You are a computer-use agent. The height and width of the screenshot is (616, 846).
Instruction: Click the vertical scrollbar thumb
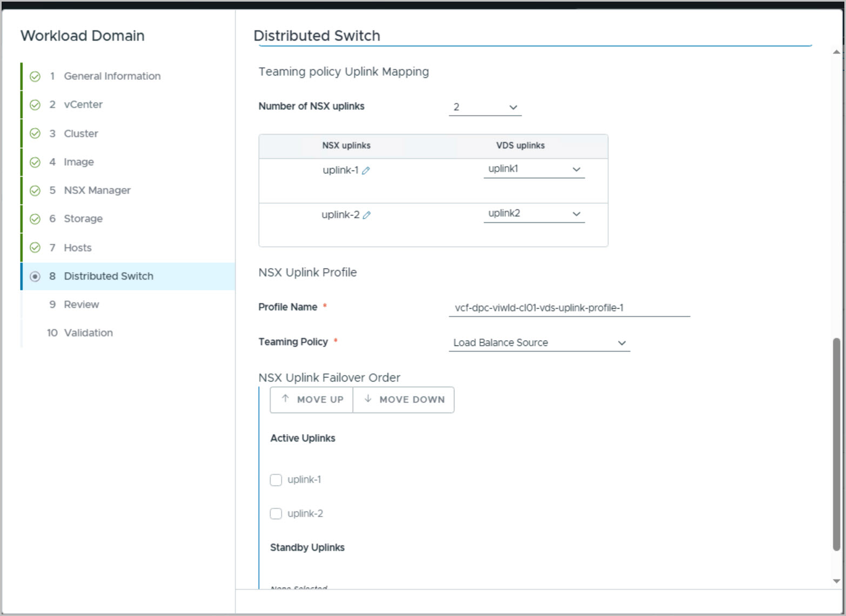836,444
